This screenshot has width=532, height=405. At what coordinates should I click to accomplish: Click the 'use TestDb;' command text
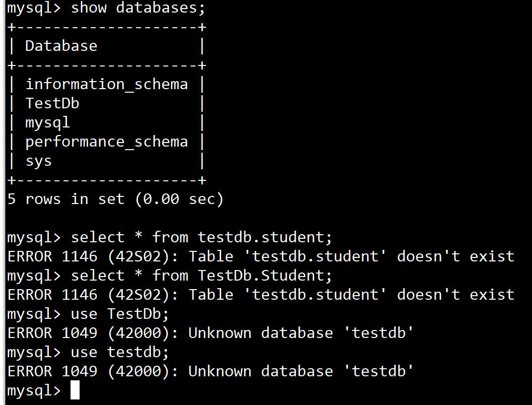[x=120, y=314]
